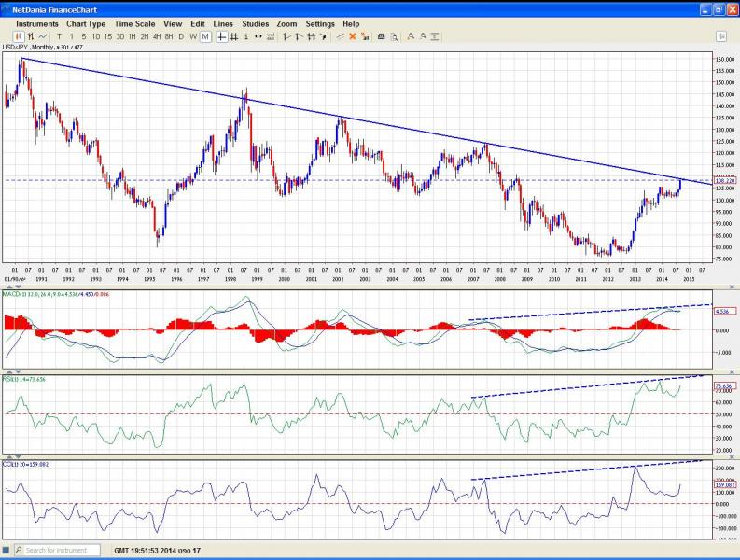Open the Chart Type menu
740x560 pixels.
tap(86, 23)
